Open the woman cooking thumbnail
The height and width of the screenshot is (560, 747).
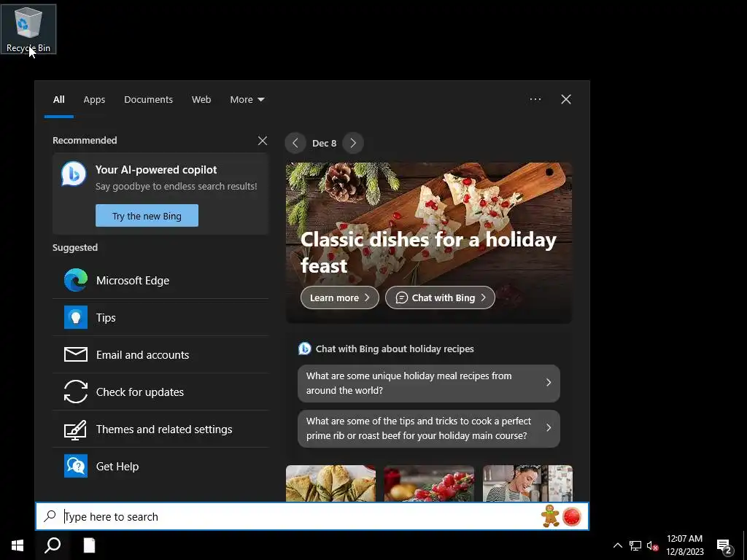(528, 483)
